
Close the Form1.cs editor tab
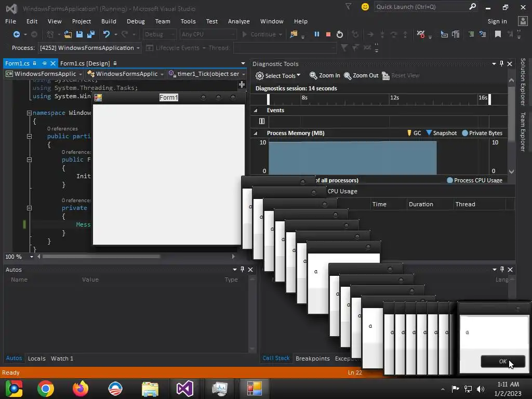(53, 63)
